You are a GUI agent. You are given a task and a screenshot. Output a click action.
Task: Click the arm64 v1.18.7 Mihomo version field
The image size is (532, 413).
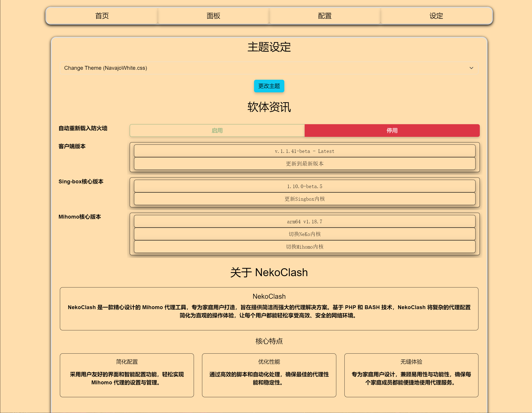(304, 222)
